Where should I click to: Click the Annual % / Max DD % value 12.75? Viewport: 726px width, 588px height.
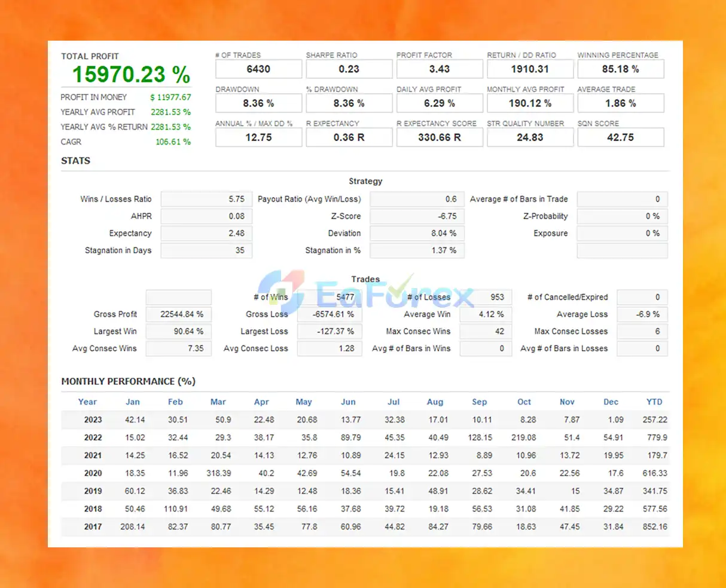[258, 137]
